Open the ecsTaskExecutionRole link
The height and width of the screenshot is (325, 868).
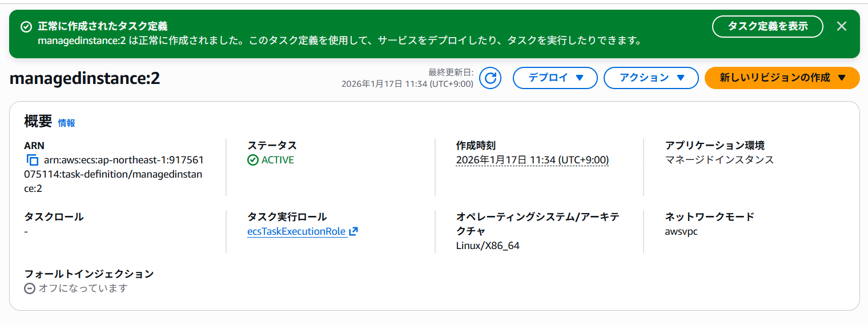296,231
